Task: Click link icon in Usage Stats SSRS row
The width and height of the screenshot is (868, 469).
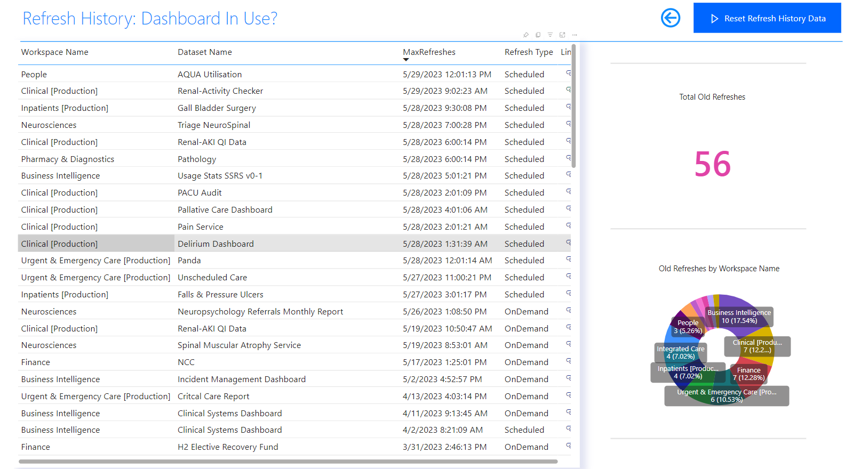Action: pyautogui.click(x=569, y=175)
